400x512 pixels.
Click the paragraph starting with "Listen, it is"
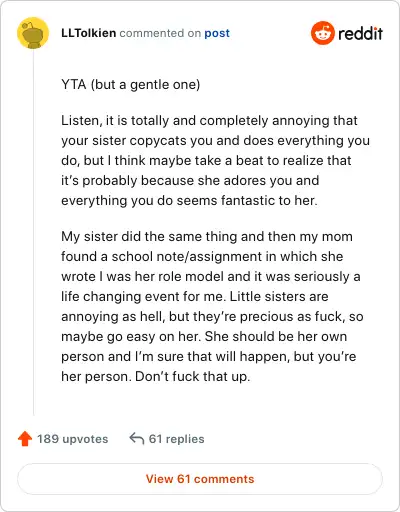coord(215,160)
